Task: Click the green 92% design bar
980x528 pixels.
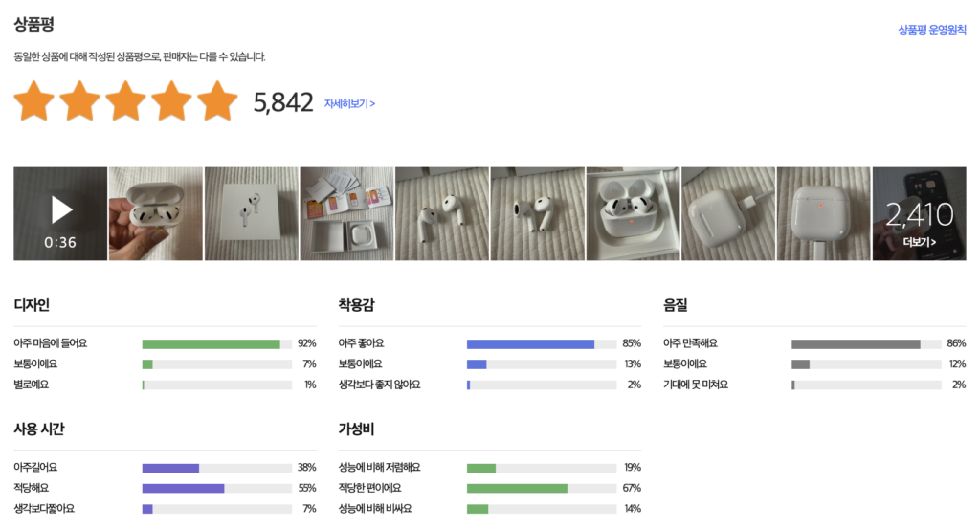Action: 211,343
